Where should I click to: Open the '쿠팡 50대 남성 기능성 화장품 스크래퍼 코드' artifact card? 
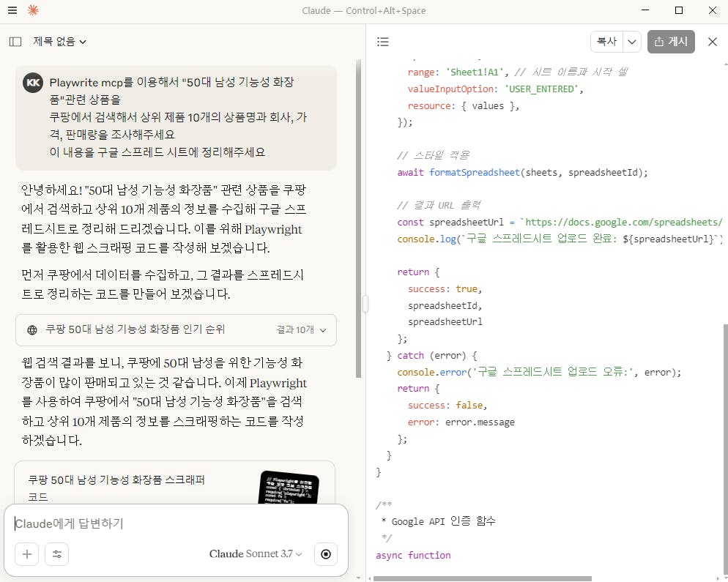174,482
